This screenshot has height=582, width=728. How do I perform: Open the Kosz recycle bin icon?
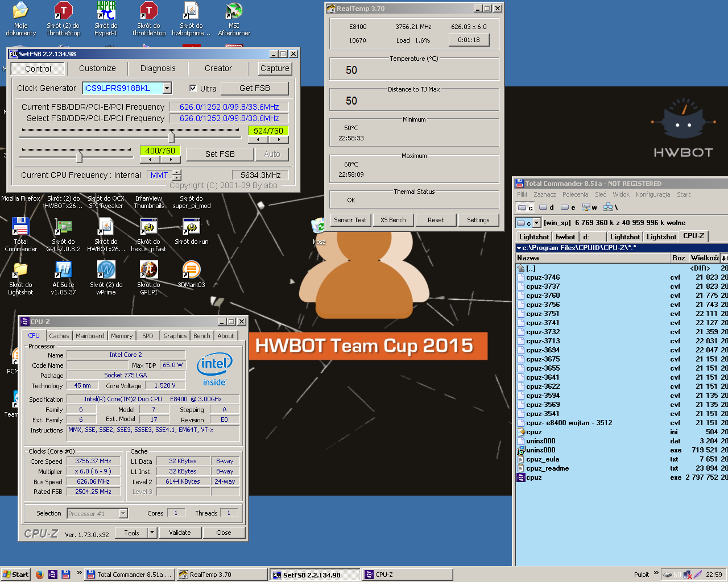click(319, 231)
